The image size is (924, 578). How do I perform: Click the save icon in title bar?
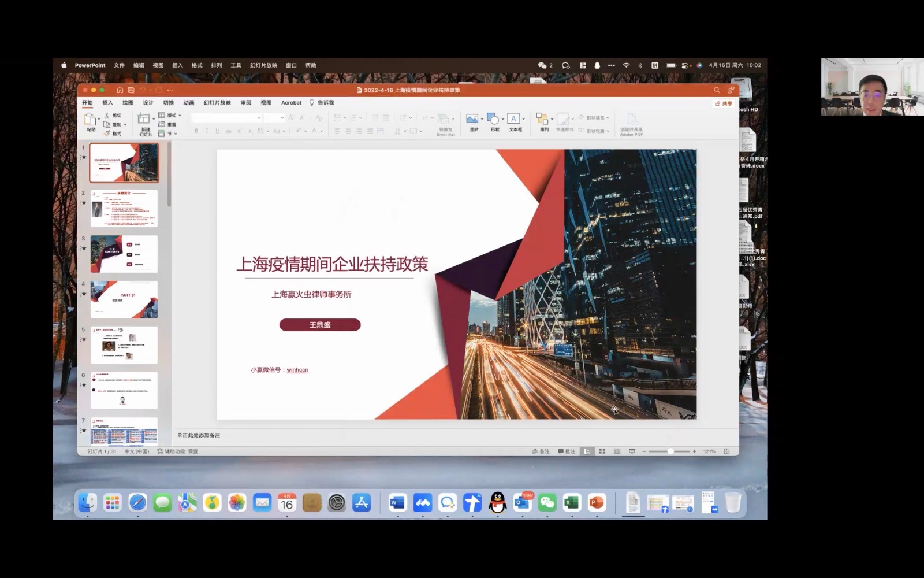click(x=131, y=90)
